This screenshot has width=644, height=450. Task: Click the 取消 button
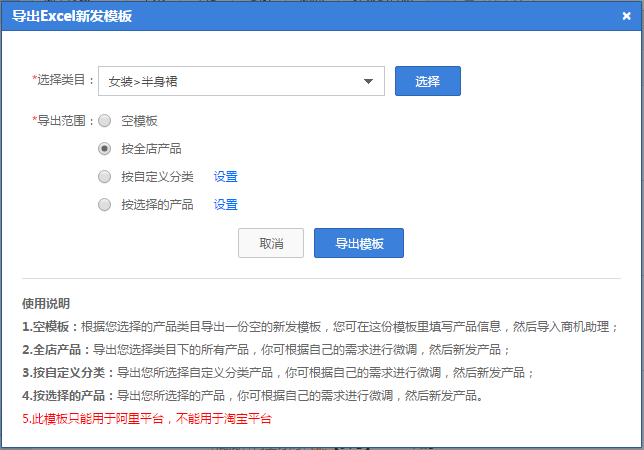point(270,243)
